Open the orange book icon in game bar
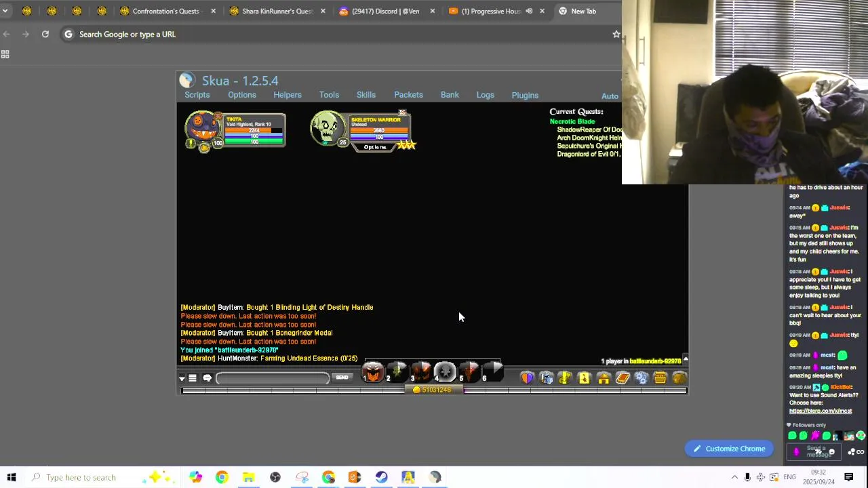The image size is (868, 488). click(x=623, y=378)
